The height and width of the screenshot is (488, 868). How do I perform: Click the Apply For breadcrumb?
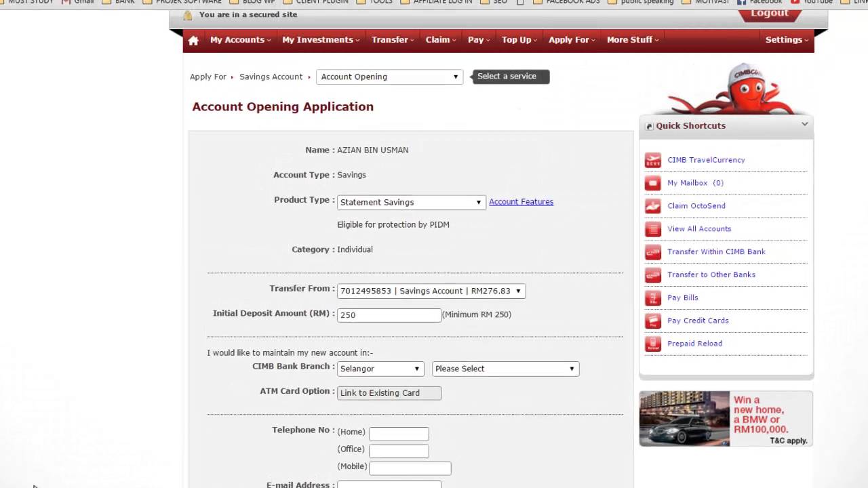208,77
